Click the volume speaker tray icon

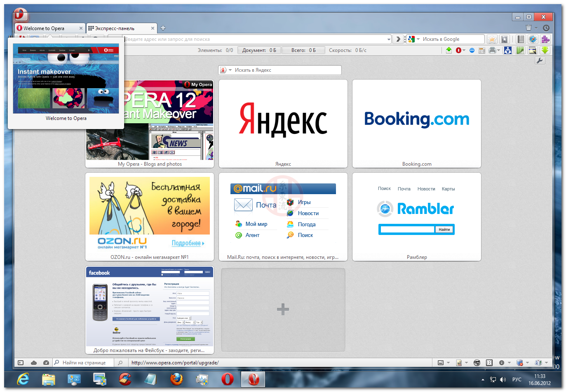click(x=503, y=380)
